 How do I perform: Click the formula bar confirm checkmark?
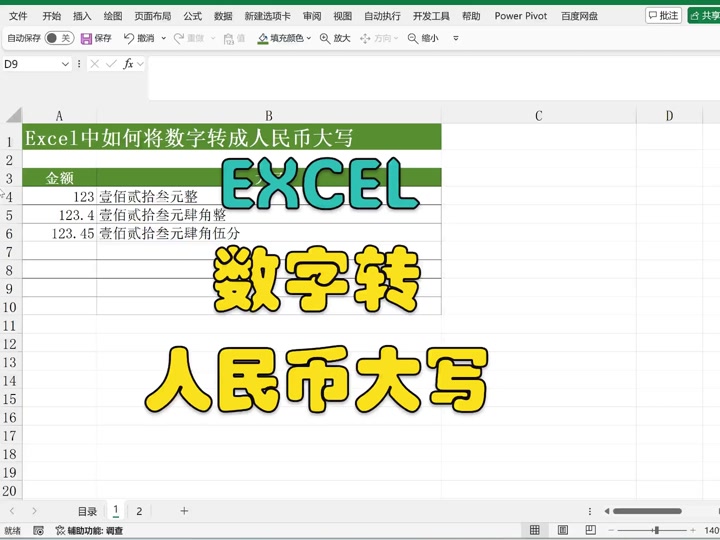click(111, 64)
